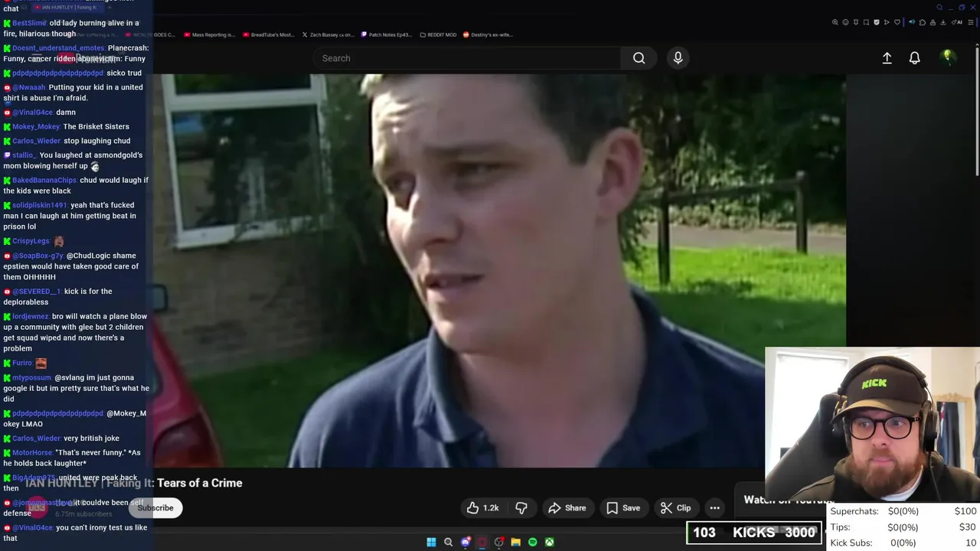Open browser downloads icon
Screen dimensions: 980x551
tap(943, 22)
